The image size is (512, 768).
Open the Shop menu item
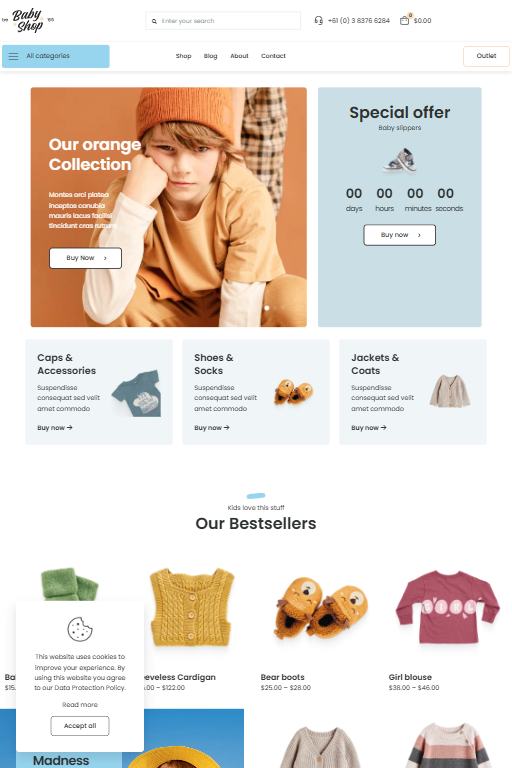[x=184, y=56]
